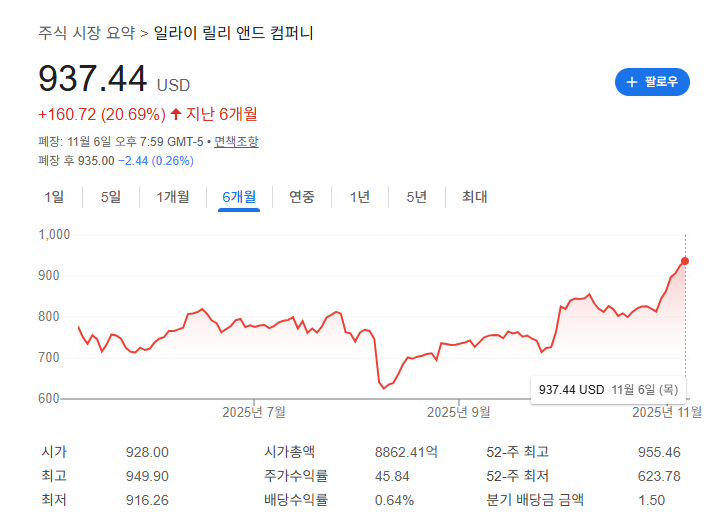Open the 5년 chart range
Screen dimensions: 707x524
[416, 197]
